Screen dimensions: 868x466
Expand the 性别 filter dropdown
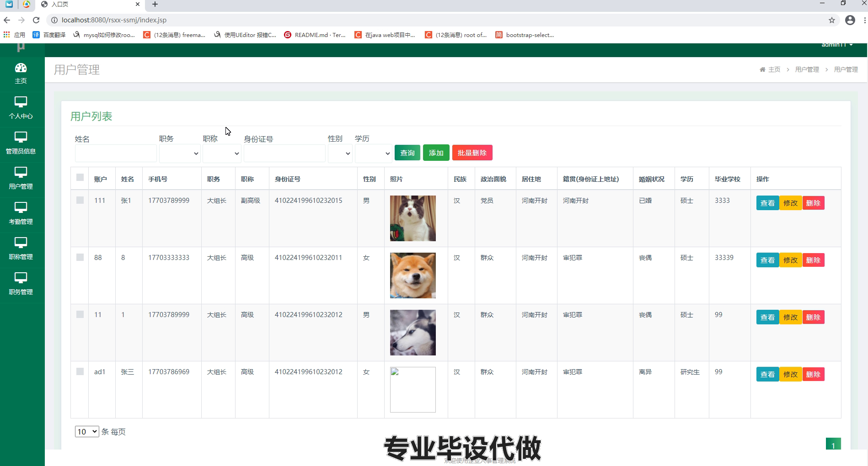click(340, 154)
